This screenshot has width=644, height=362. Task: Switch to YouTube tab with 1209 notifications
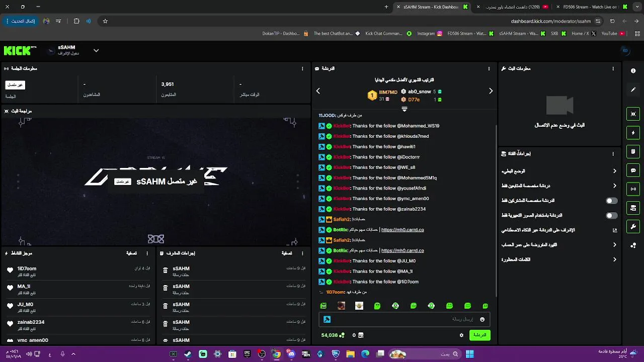513,7
